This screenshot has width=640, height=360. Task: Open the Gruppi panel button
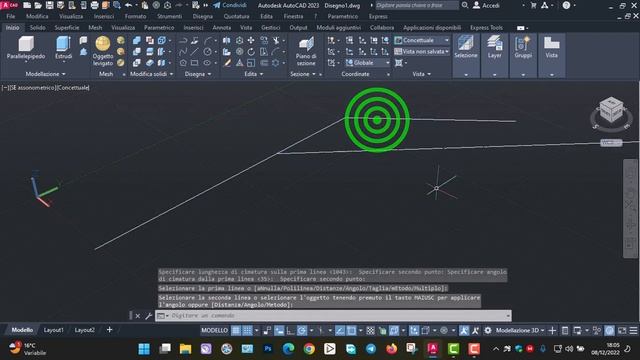pyautogui.click(x=523, y=56)
